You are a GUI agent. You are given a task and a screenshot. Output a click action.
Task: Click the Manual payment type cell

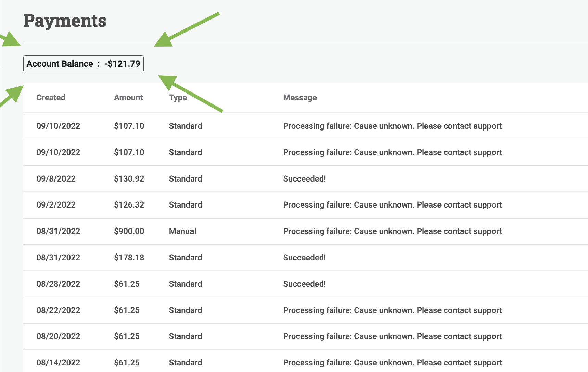[x=182, y=231]
